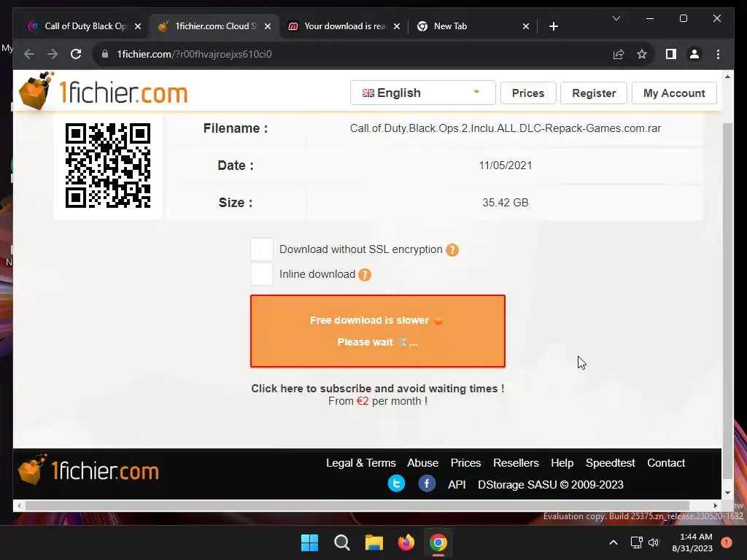Open the browser side panel
Screen dimensions: 747x560
[671, 54]
